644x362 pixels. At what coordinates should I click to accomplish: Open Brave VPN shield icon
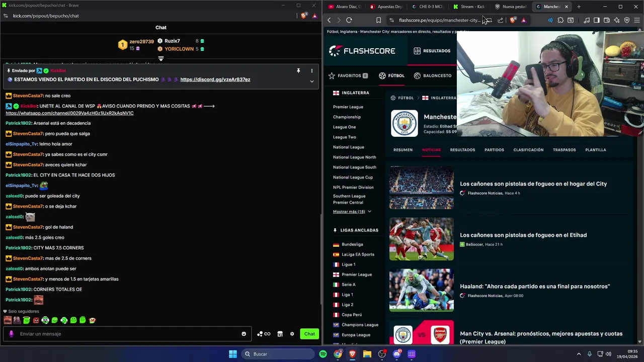pyautogui.click(x=627, y=20)
